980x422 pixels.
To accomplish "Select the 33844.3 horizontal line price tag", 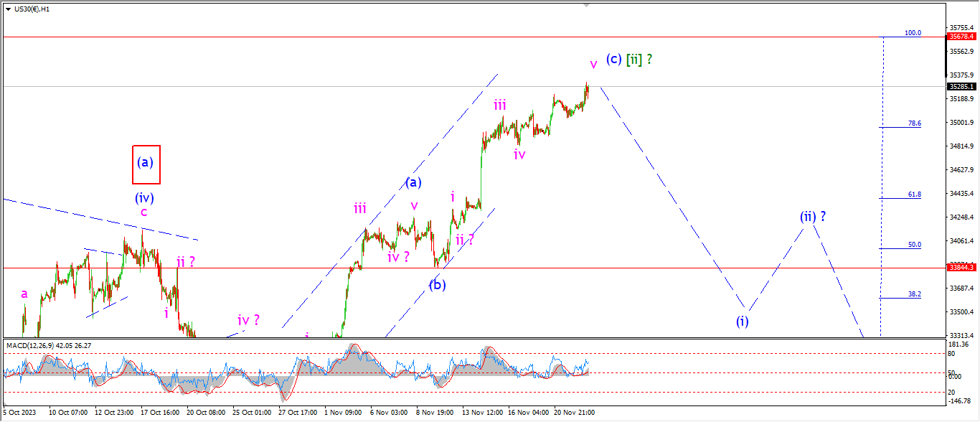I will click(961, 267).
